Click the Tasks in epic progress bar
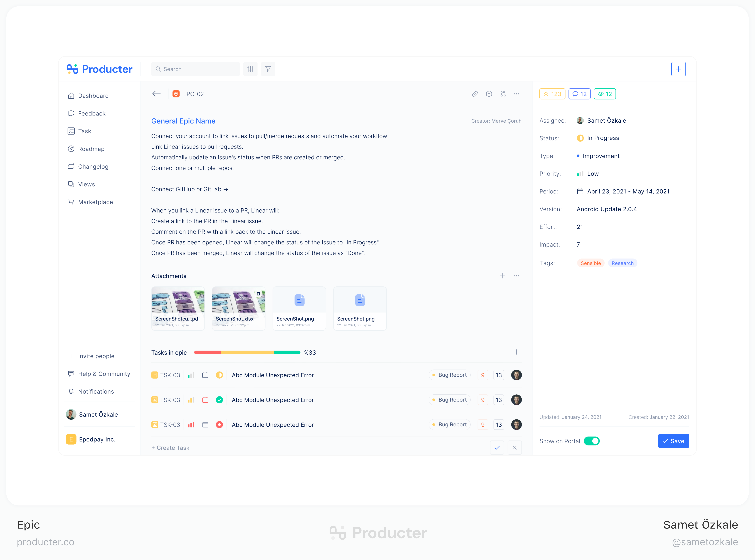755x560 pixels. 247,352
